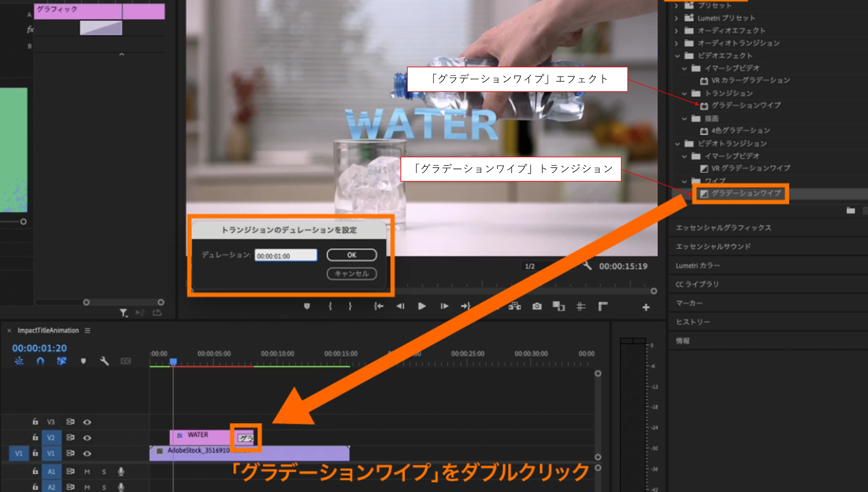Screen dimensions: 868x492
Task: Open the monitor Button Editor plus icon
Action: point(646,307)
